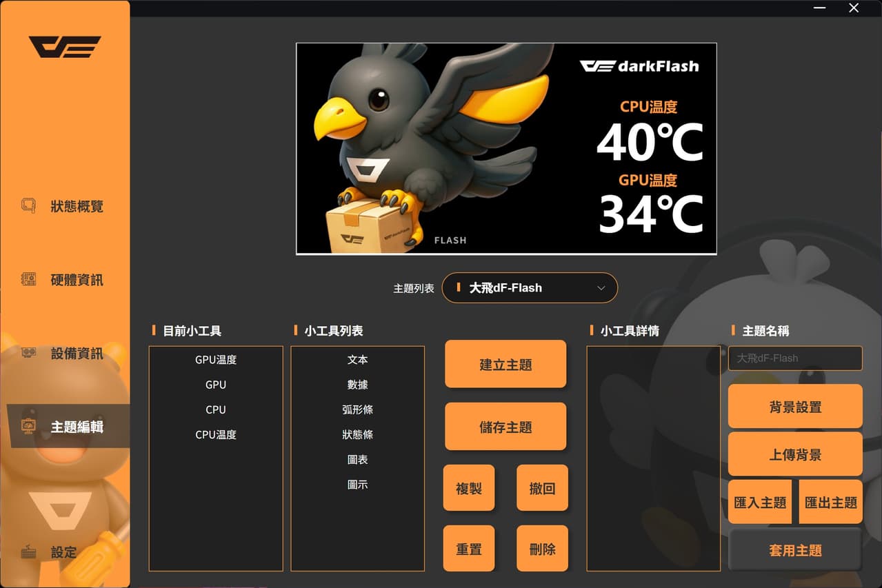Choose 文本 from the widget list

[357, 360]
